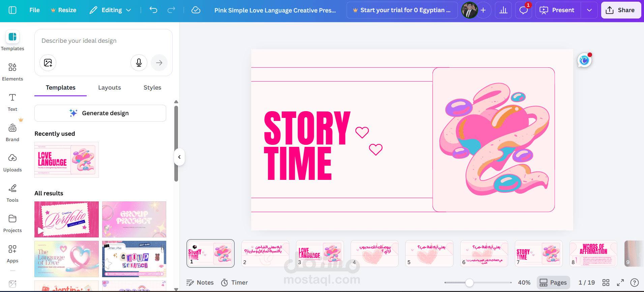Adjust the zoom slider handle
The height and width of the screenshot is (292, 644).
click(x=469, y=283)
